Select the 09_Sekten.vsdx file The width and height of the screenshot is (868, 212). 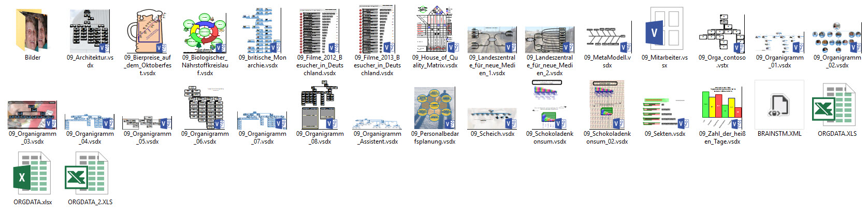tap(665, 112)
